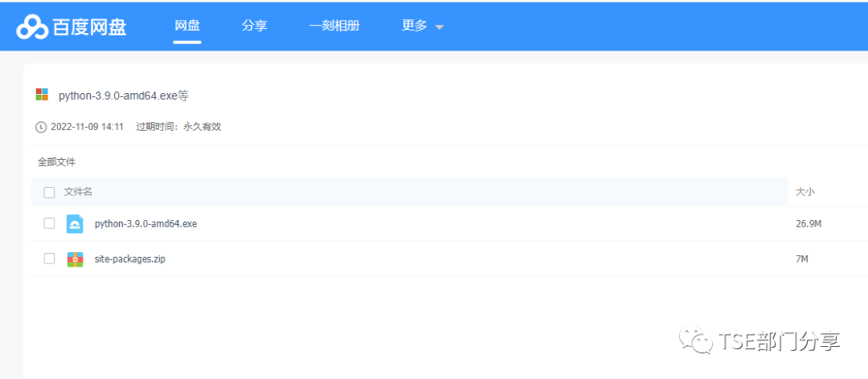Expand the 更多 dropdown menu
The image size is (868, 379).
pyautogui.click(x=423, y=26)
